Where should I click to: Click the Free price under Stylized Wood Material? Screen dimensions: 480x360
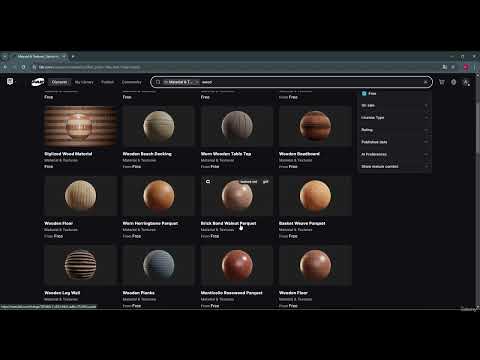click(49, 166)
